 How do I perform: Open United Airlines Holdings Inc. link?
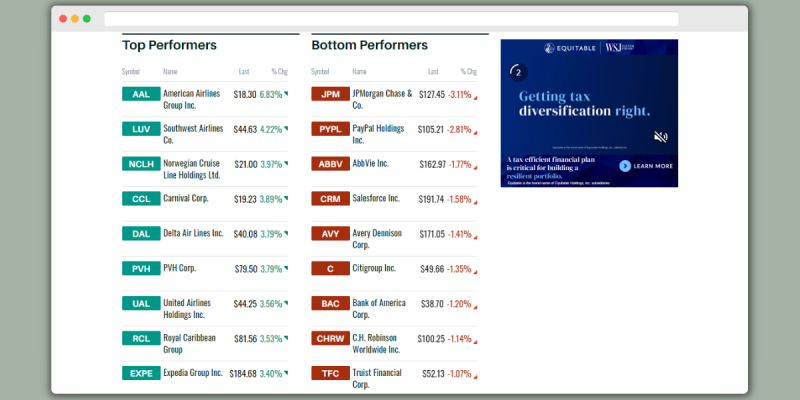187,309
